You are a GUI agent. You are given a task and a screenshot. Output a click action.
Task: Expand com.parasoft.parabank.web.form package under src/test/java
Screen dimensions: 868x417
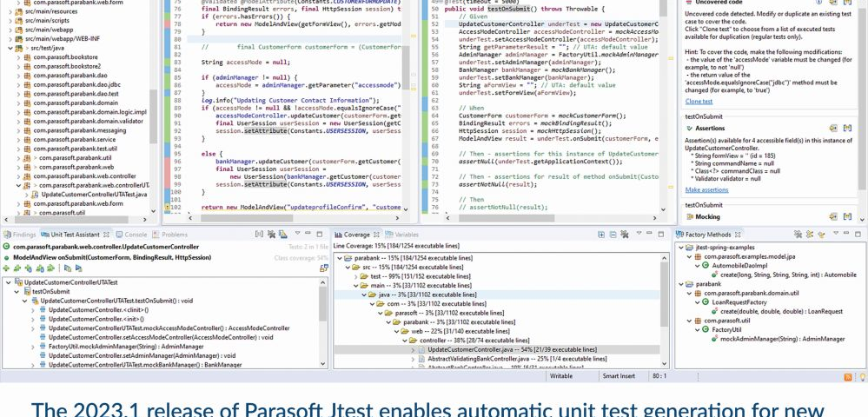(x=18, y=204)
